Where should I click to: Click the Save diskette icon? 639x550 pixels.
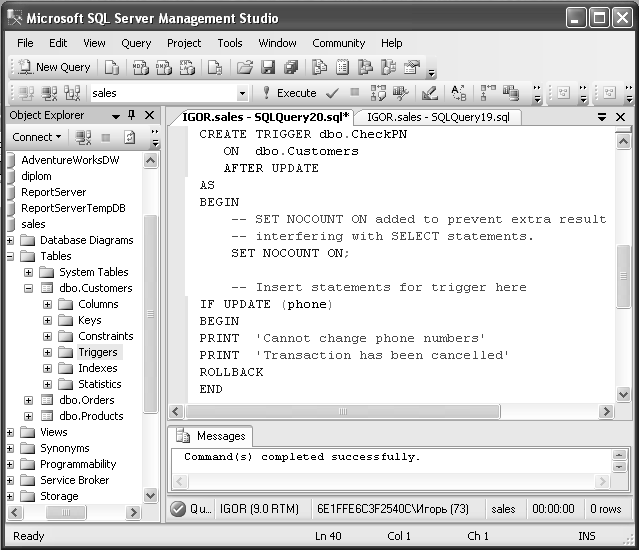coord(268,67)
